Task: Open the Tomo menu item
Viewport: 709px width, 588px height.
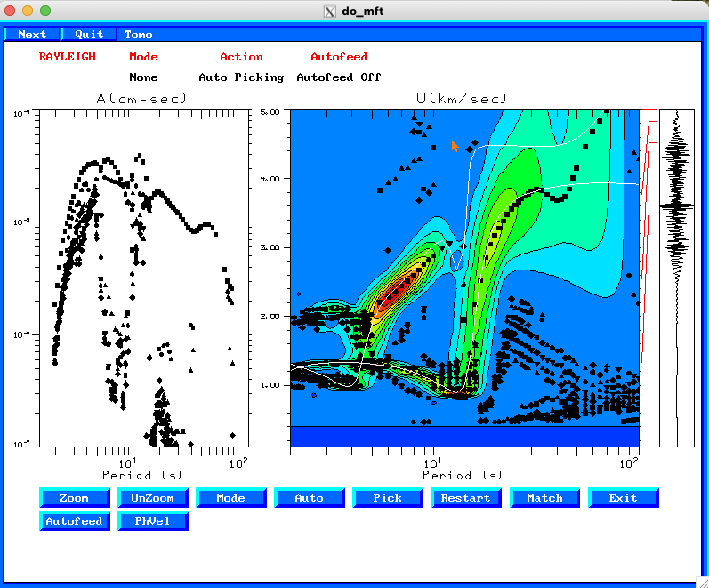Action: point(138,34)
